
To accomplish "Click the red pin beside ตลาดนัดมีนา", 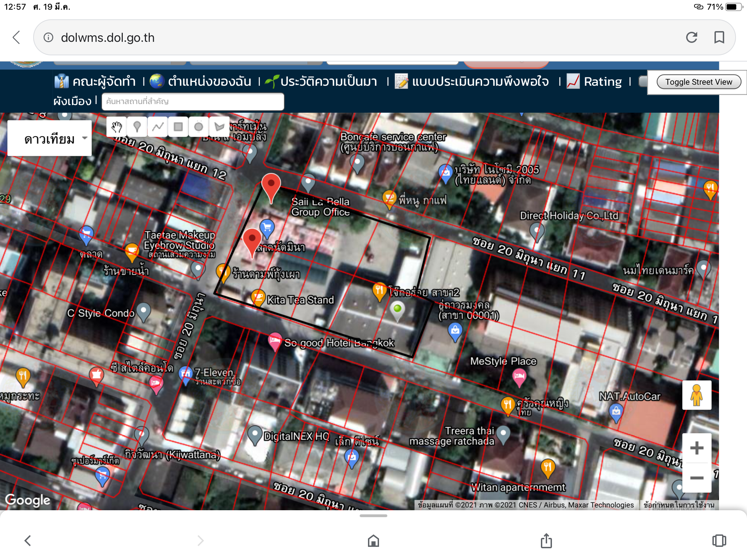I will tap(252, 243).
